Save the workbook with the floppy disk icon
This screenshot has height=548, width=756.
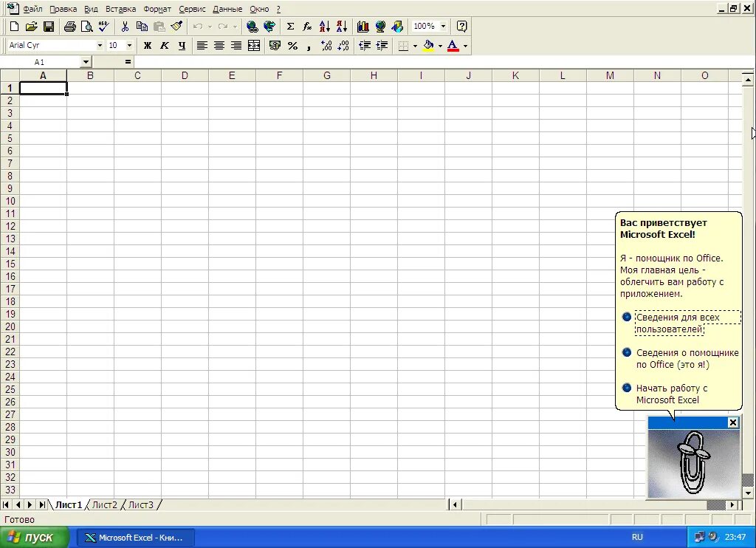tap(49, 27)
